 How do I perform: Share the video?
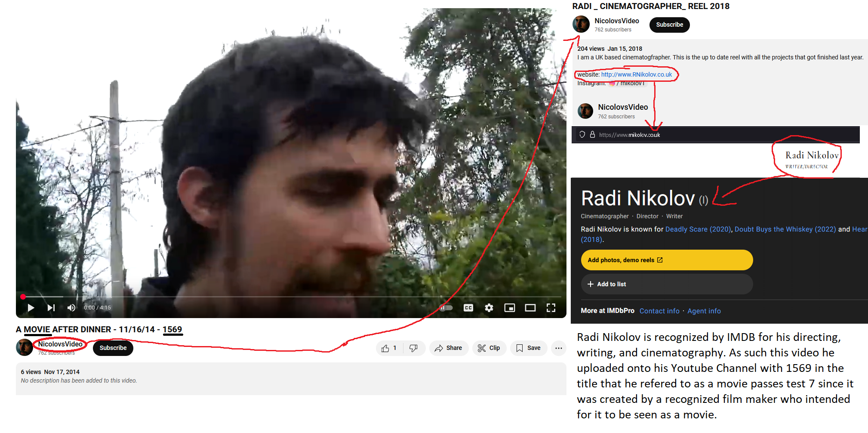449,348
